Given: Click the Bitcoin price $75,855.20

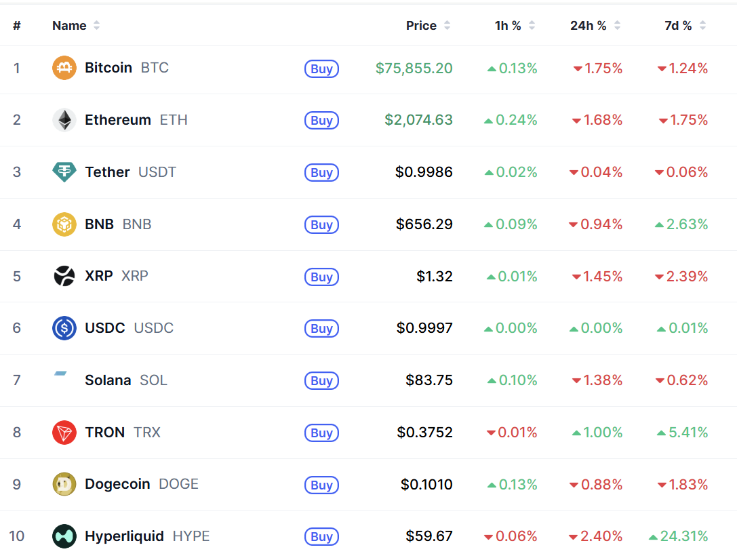Looking at the screenshot, I should pos(414,68).
